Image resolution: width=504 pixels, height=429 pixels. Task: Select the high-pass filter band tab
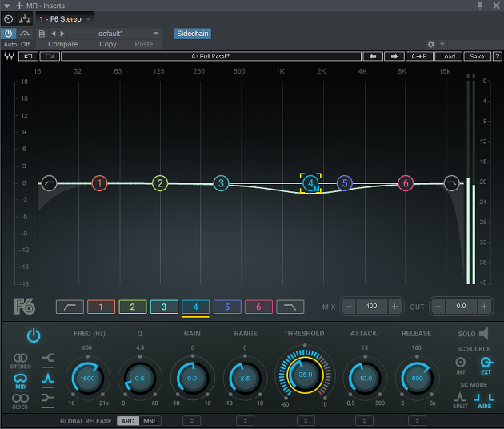point(70,307)
